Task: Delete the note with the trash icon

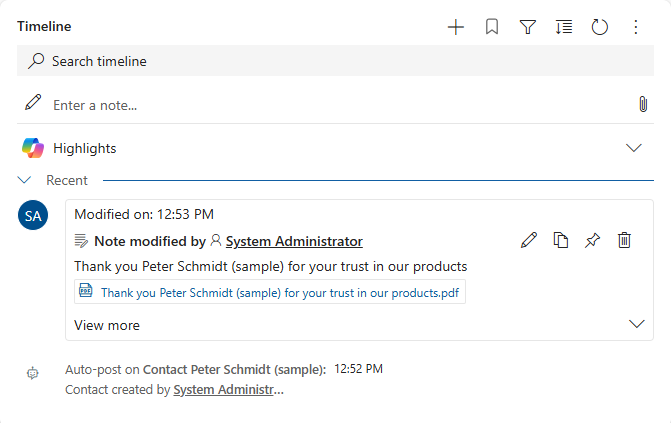Action: pos(624,240)
